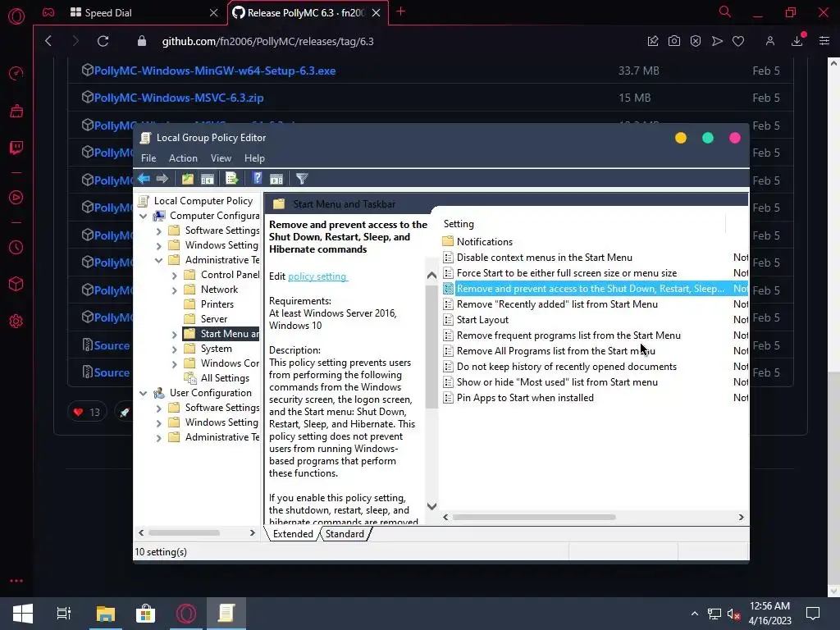Expand Software Settings under Computer Configuration
Image resolution: width=840 pixels, height=630 pixels.
158,231
